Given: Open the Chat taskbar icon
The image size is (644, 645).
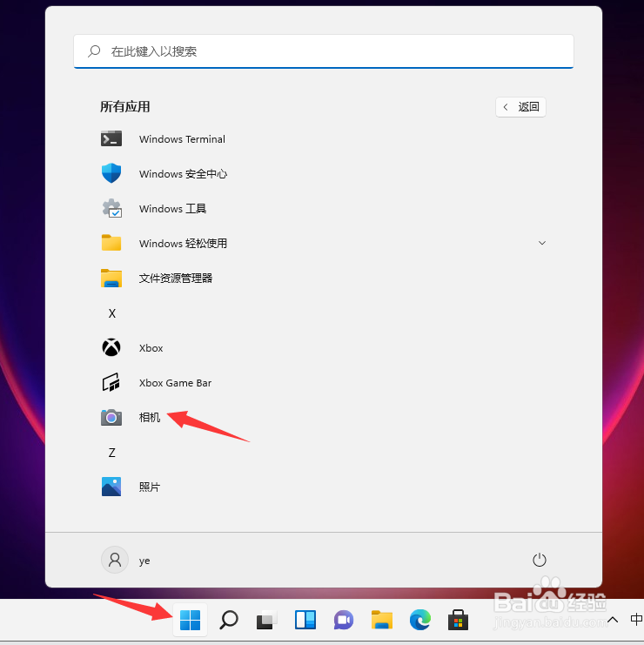Looking at the screenshot, I should click(344, 620).
